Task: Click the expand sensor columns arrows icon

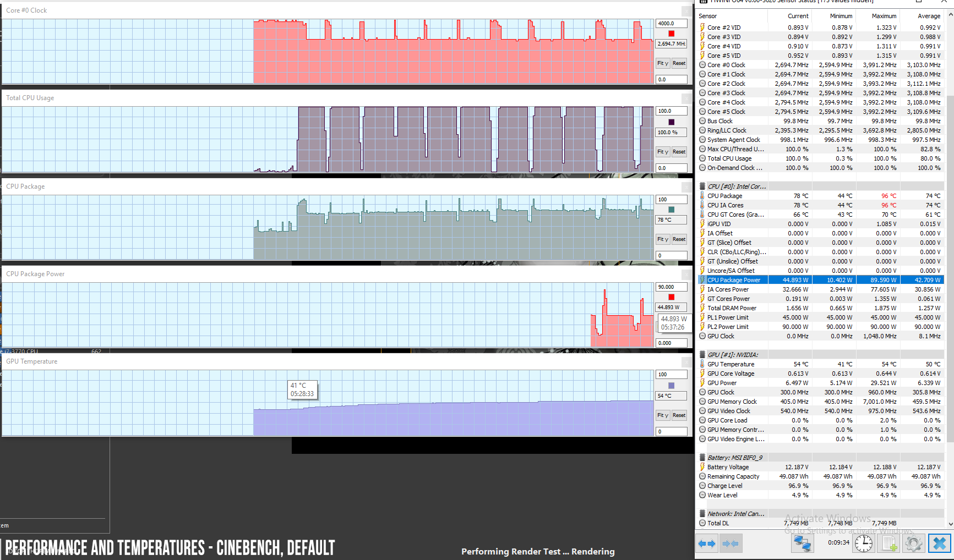Action: [x=707, y=543]
